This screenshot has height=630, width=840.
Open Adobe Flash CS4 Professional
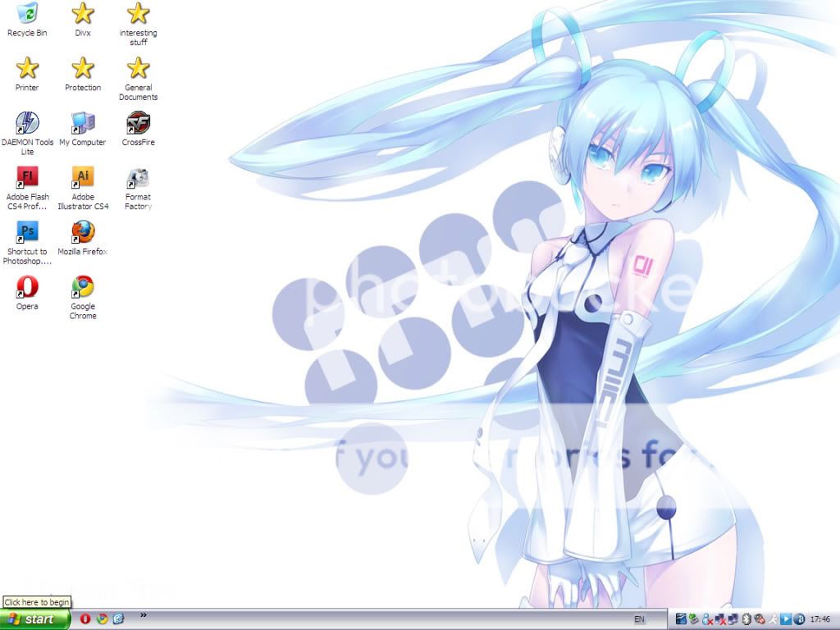tap(27, 179)
